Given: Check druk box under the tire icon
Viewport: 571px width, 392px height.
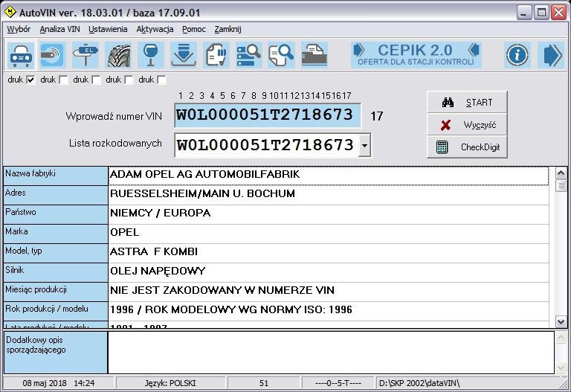Looking at the screenshot, I should [x=129, y=80].
